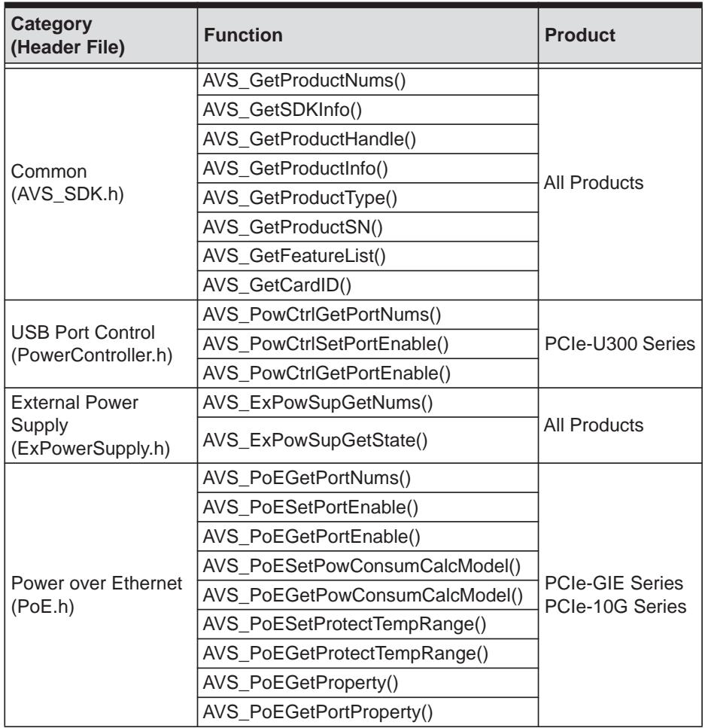This screenshot has width=705, height=728.
Task: Select the AVS_GetProductInfo() row
Action: (x=368, y=169)
